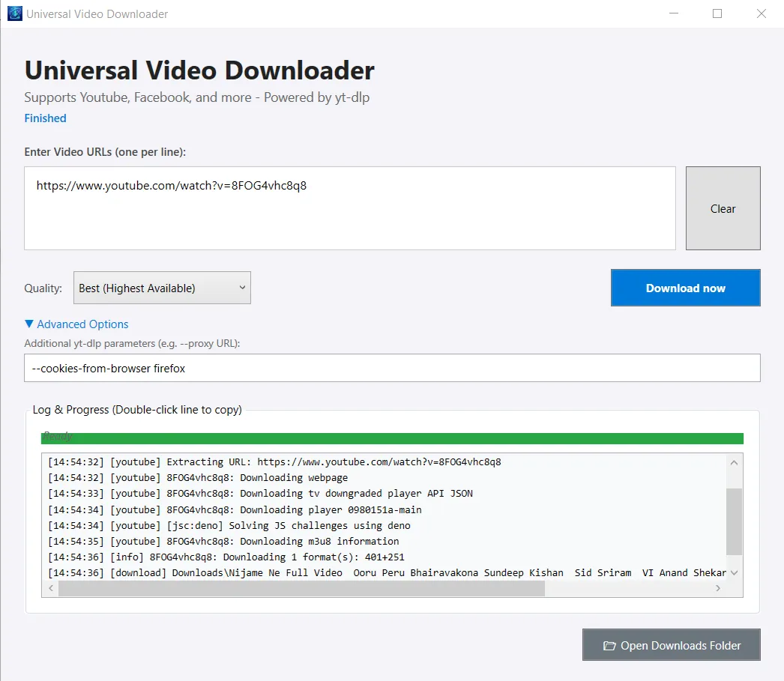Viewport: 784px width, 681px height.
Task: Select the '[download] Downloads\Nijame Ne' log line
Action: click(x=387, y=572)
